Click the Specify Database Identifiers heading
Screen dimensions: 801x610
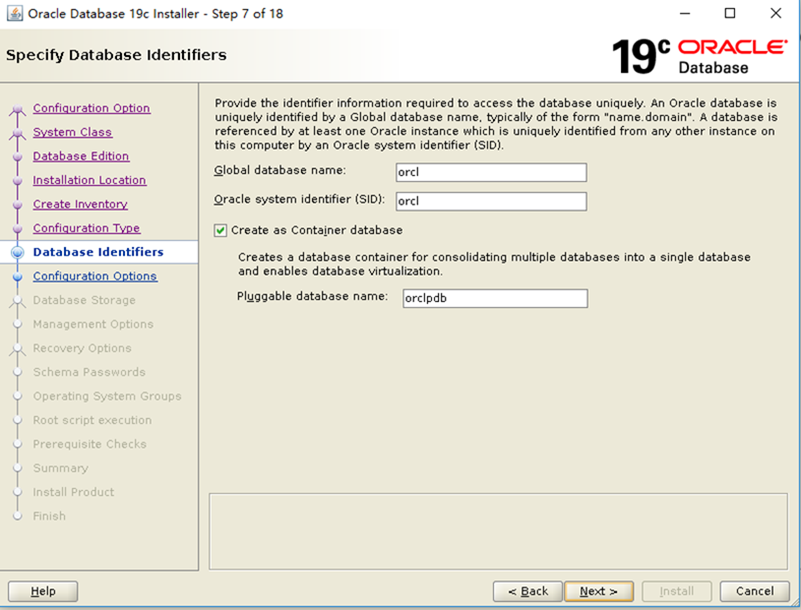coord(116,55)
